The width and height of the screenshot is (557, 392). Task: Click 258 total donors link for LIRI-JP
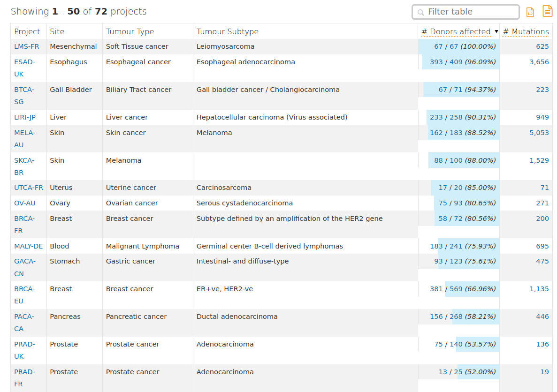(x=456, y=117)
